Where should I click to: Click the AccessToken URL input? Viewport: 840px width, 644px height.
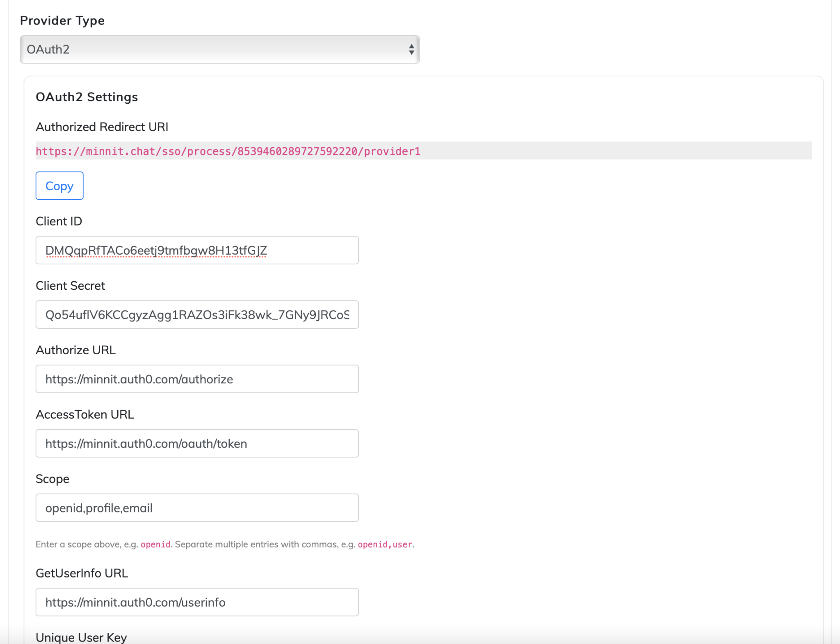coord(197,443)
